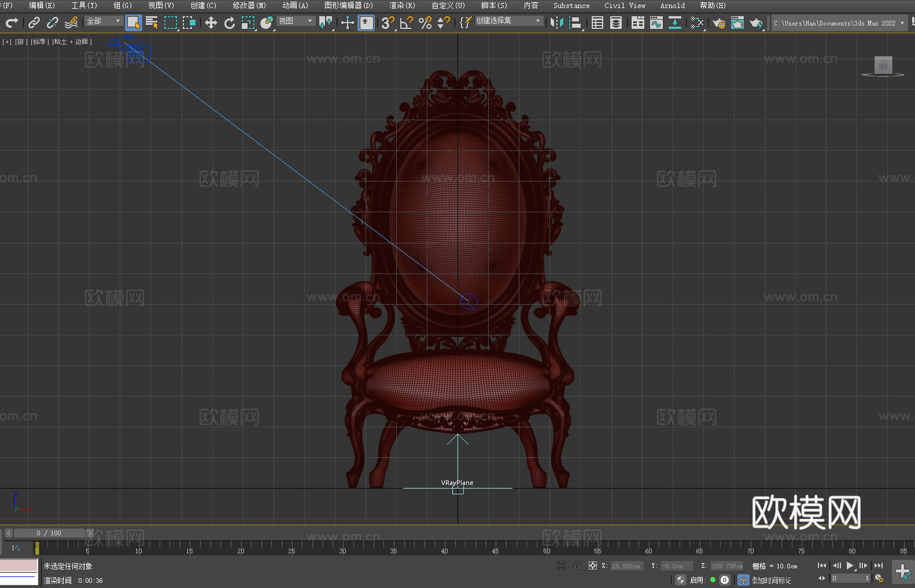The image size is (915, 588).
Task: Click Select and Manipulate icon
Action: (x=348, y=23)
